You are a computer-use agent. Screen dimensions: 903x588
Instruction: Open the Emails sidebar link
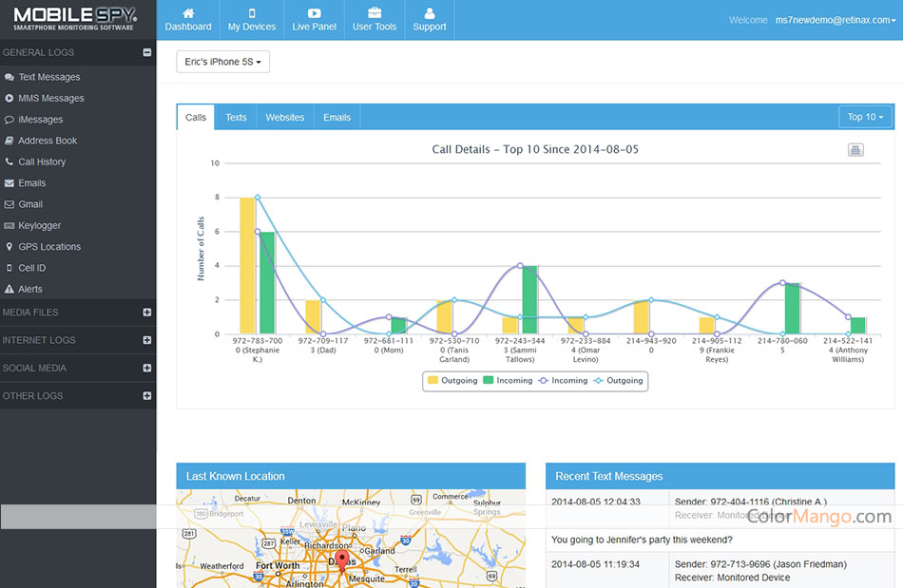click(x=31, y=183)
